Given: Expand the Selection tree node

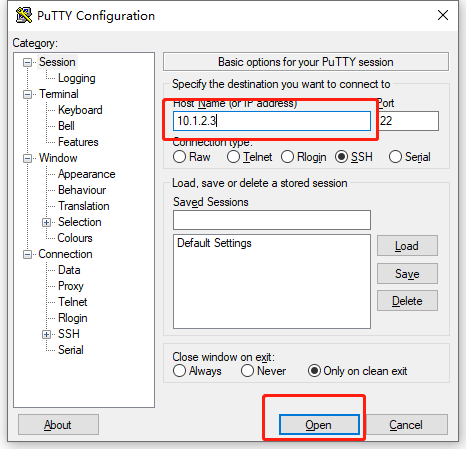Looking at the screenshot, I should point(47,222).
